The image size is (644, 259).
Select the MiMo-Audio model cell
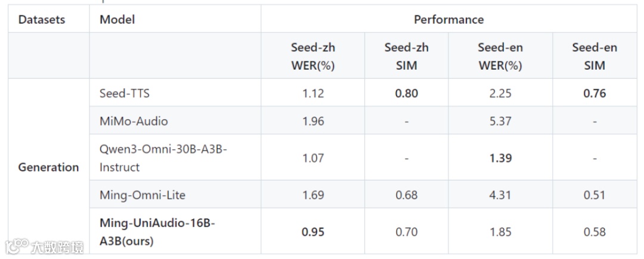[x=134, y=121]
